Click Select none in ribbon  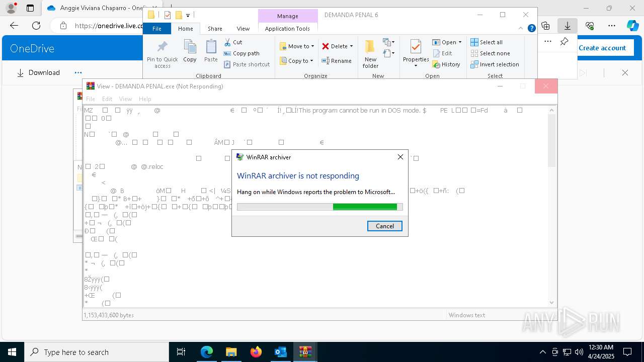click(x=490, y=53)
